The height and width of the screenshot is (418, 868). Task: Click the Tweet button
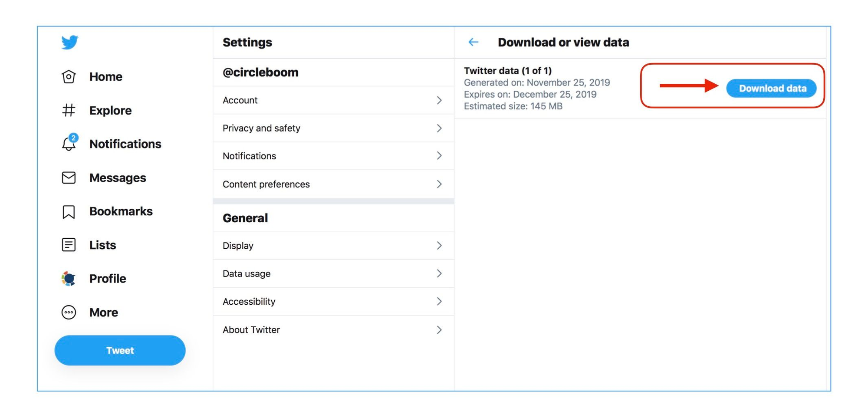coord(120,350)
